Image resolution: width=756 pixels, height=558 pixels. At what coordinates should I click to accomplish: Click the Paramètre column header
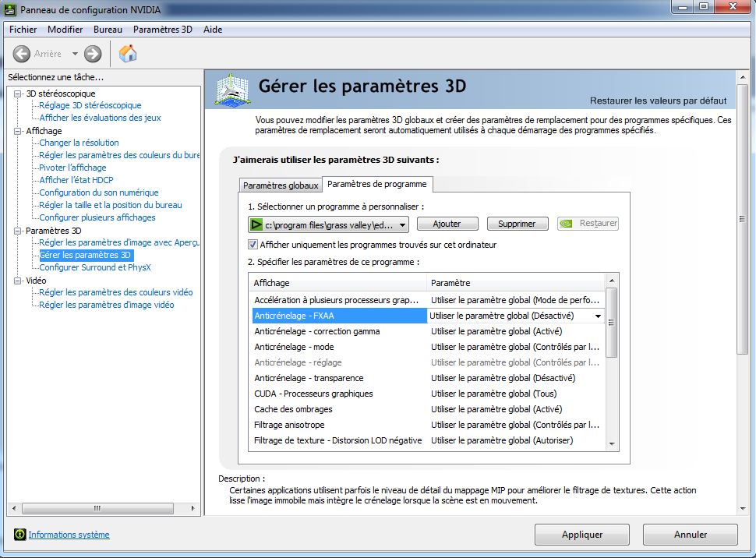pyautogui.click(x=515, y=283)
